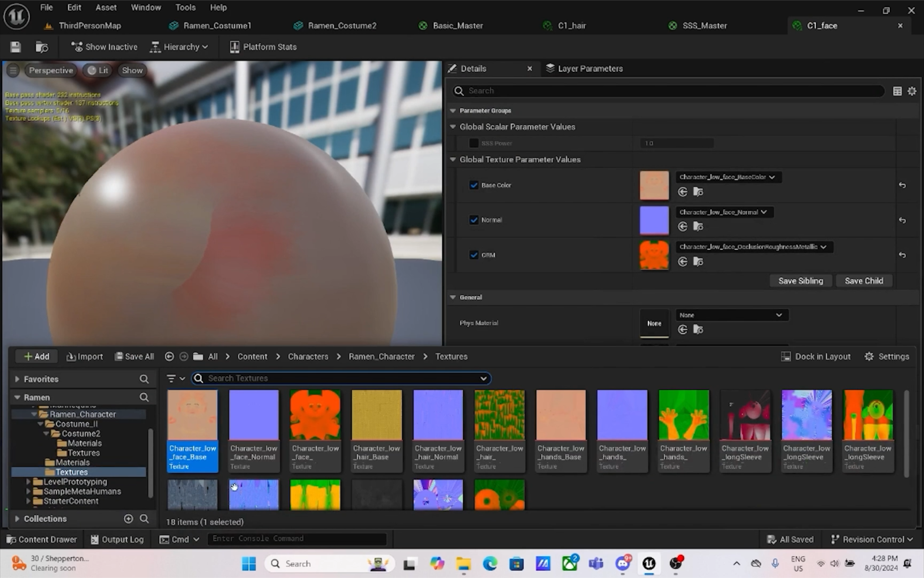The height and width of the screenshot is (578, 924).
Task: Browse to Base Color texture in Content Browser
Action: pyautogui.click(x=698, y=192)
